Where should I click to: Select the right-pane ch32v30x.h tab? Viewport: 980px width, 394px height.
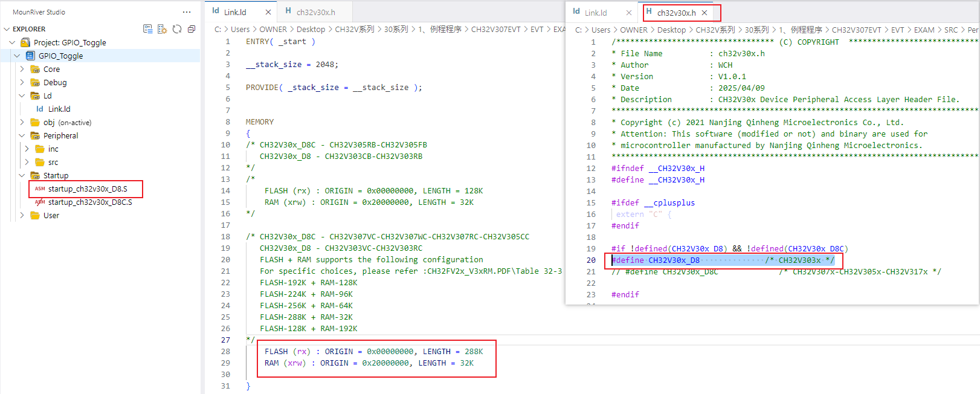pos(677,13)
